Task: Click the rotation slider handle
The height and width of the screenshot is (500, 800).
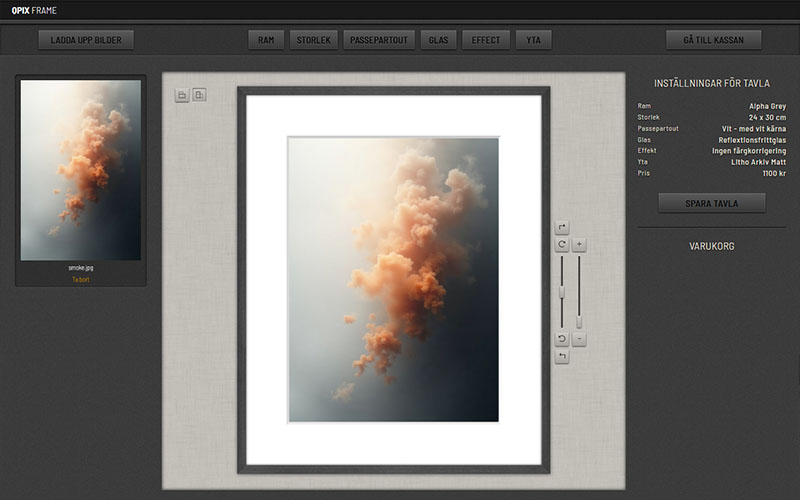Action: click(x=562, y=292)
